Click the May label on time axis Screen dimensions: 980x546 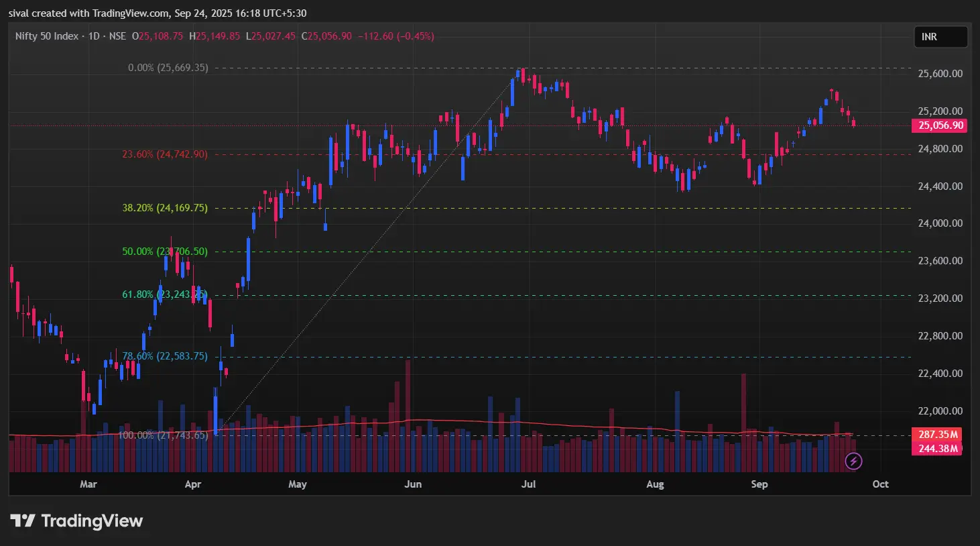(x=298, y=484)
